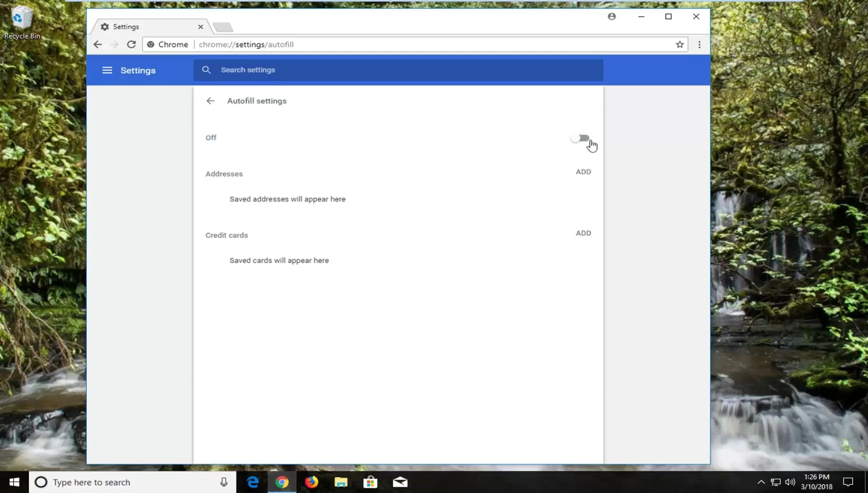Viewport: 868px width, 493px height.
Task: Toggle the Autofill on/off switch
Action: 580,138
